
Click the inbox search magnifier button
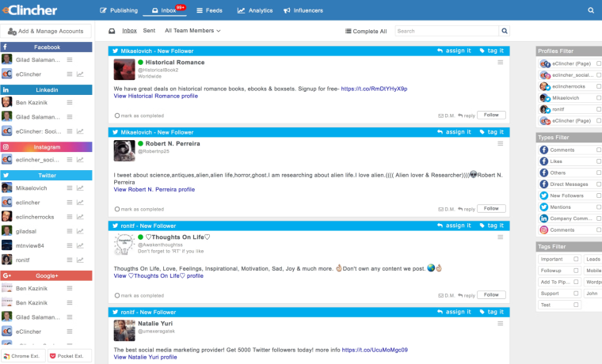(x=505, y=31)
